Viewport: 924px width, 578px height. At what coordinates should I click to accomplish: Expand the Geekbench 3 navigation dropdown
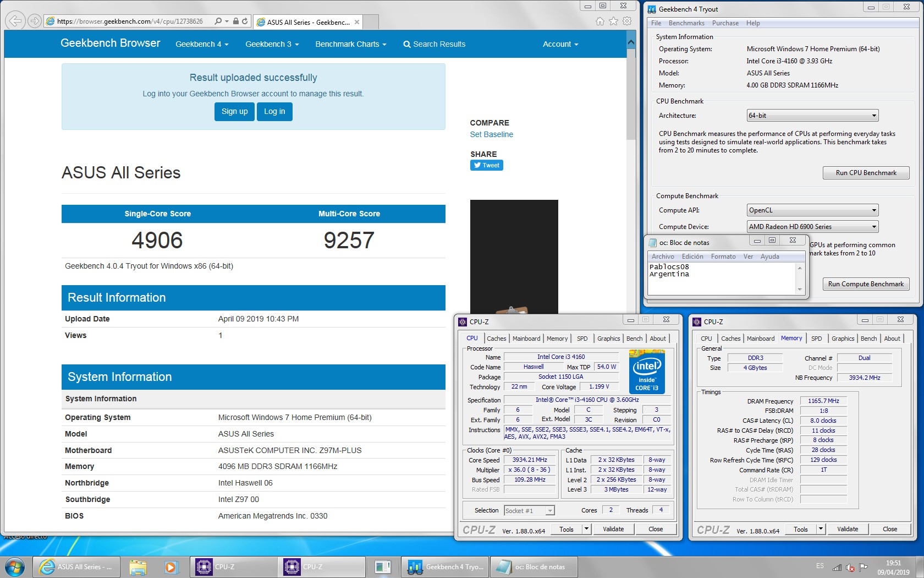(272, 44)
